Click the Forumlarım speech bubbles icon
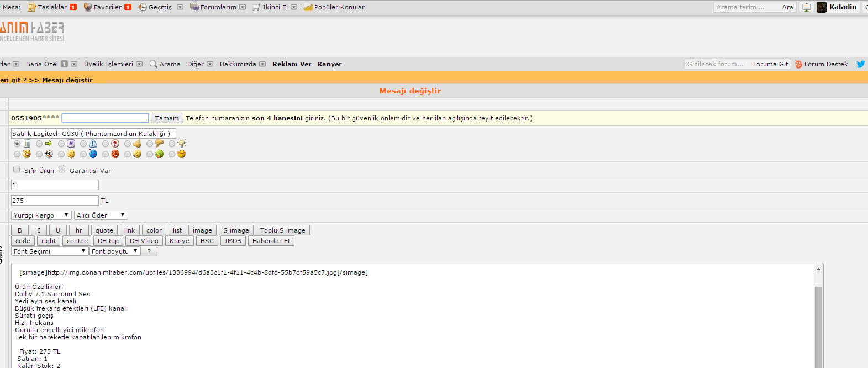The width and height of the screenshot is (868, 368). 194,7
